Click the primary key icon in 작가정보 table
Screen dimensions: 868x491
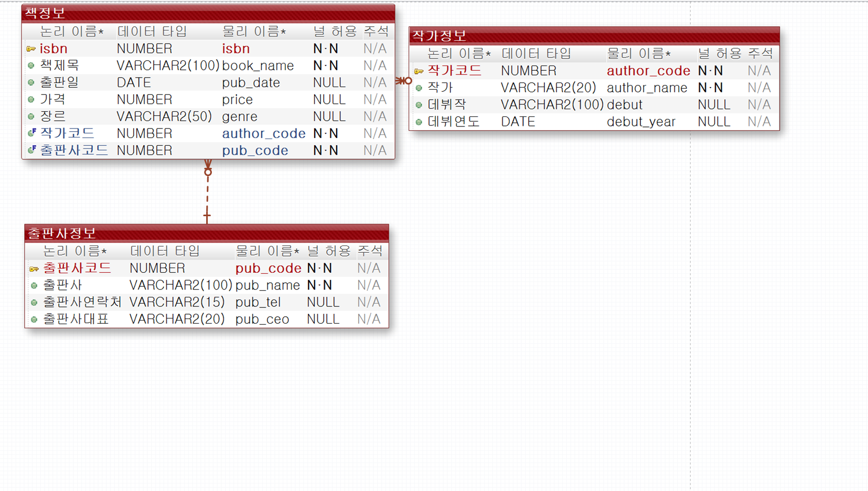419,71
